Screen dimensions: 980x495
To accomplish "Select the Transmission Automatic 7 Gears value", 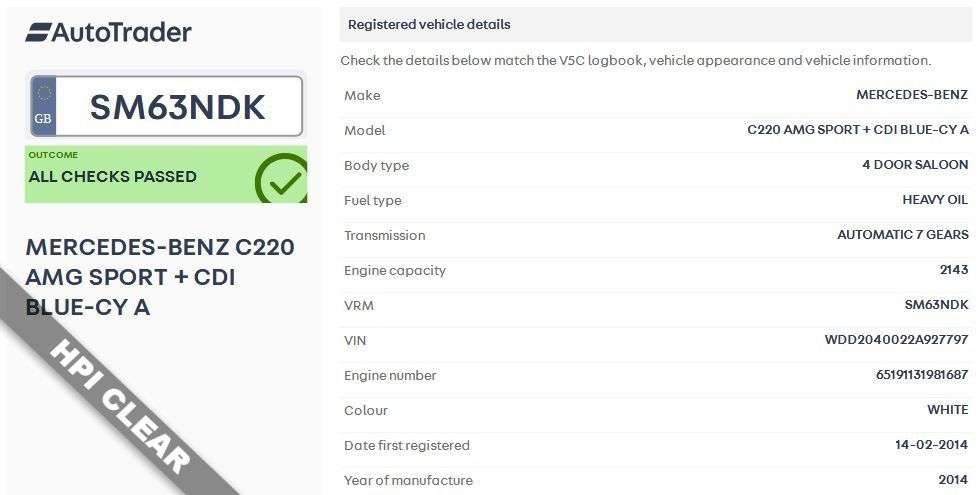I will pos(902,235).
